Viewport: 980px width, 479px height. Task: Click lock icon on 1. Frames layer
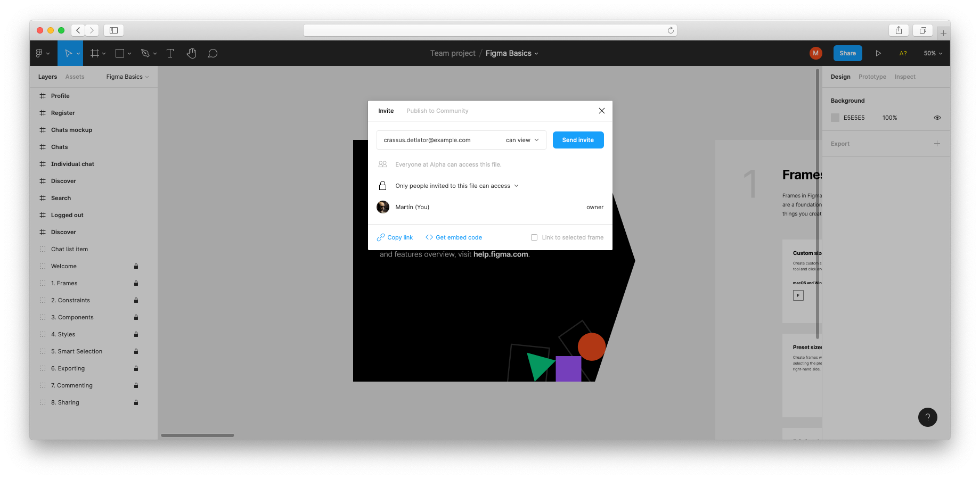click(136, 283)
